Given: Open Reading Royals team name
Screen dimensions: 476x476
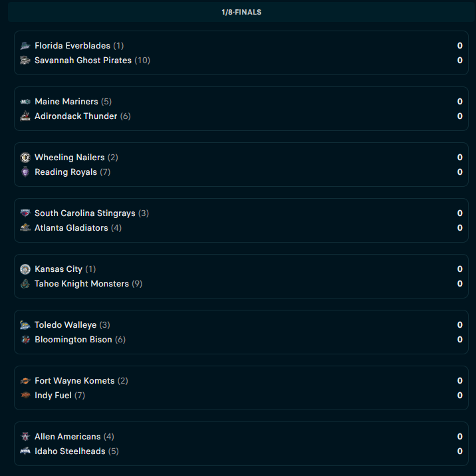Looking at the screenshot, I should (66, 172).
